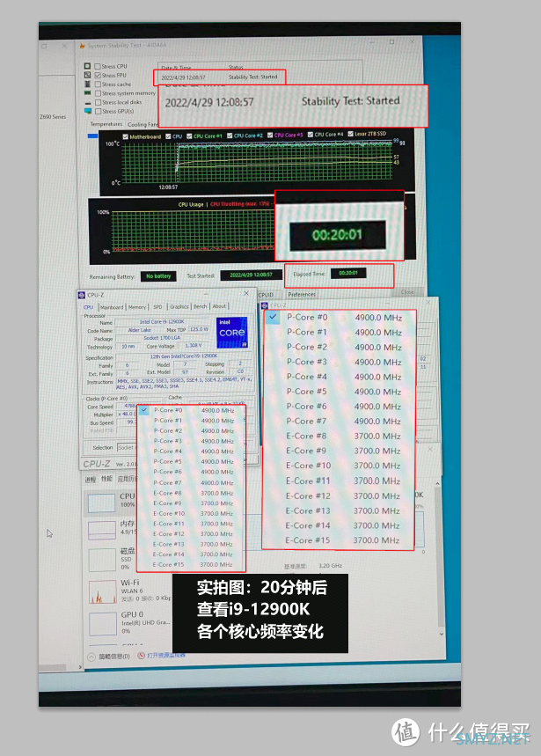
Task: Toggle the CPU Core #1 legend checkbox
Action: click(189, 136)
